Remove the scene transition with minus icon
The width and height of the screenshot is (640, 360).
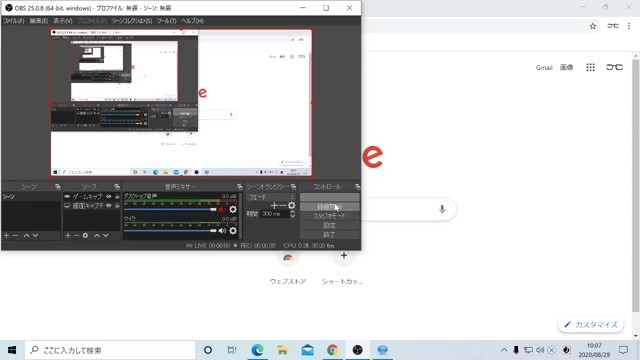[282, 206]
